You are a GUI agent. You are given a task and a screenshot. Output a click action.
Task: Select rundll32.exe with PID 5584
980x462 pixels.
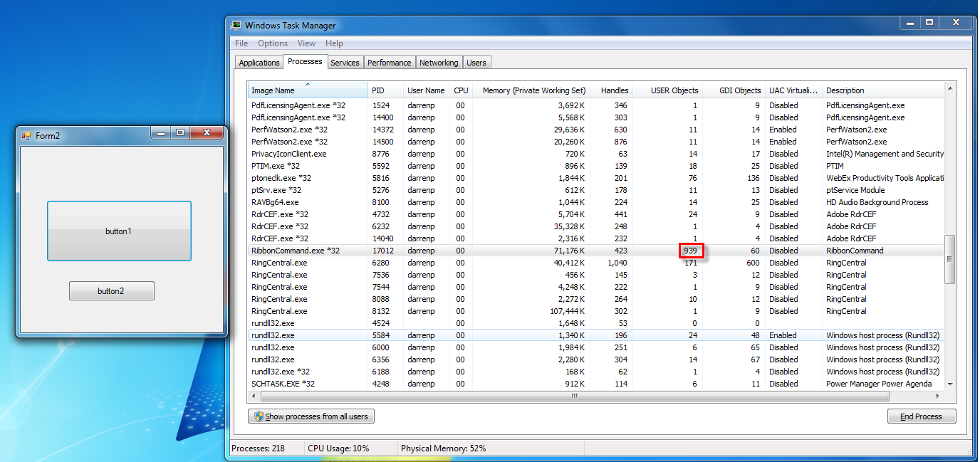pyautogui.click(x=595, y=335)
